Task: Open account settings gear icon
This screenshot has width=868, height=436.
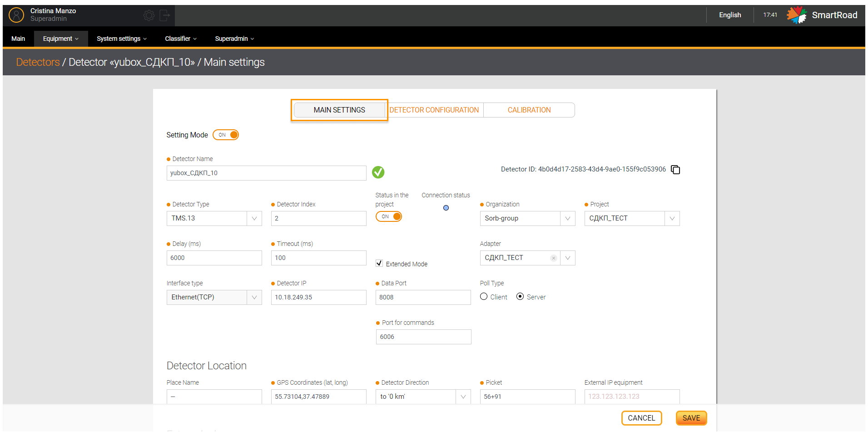Action: [x=149, y=15]
